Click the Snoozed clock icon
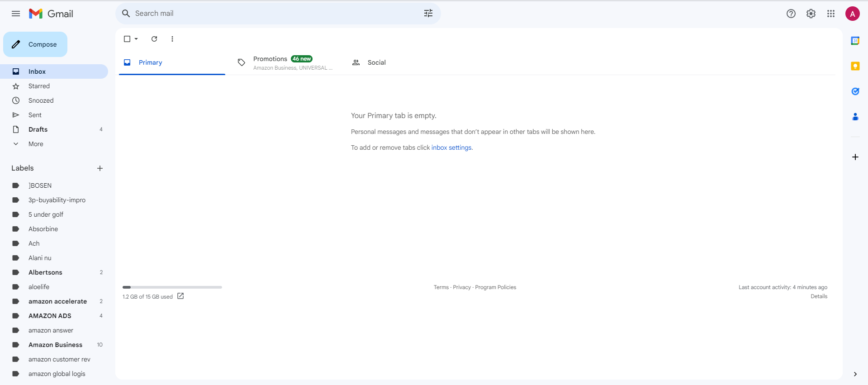The height and width of the screenshot is (385, 868). pos(16,100)
